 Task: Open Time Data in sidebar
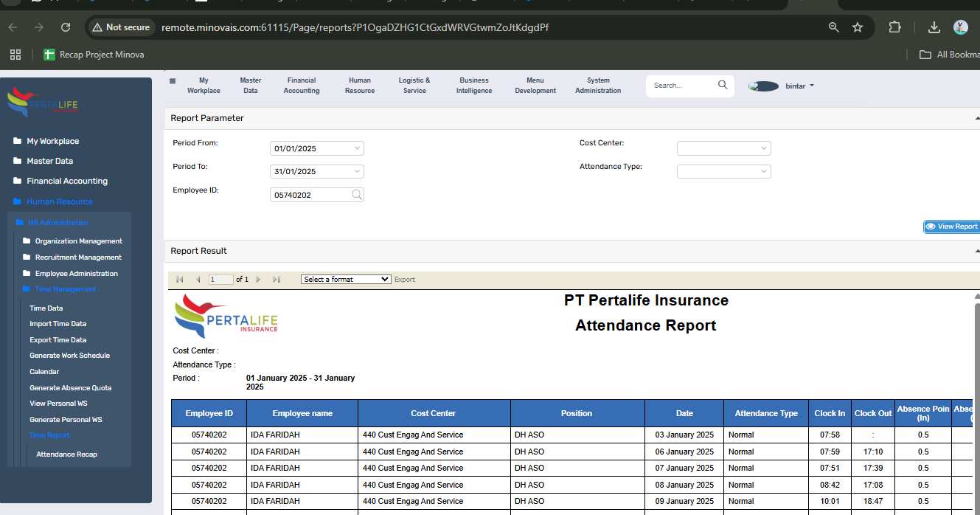pyautogui.click(x=46, y=308)
